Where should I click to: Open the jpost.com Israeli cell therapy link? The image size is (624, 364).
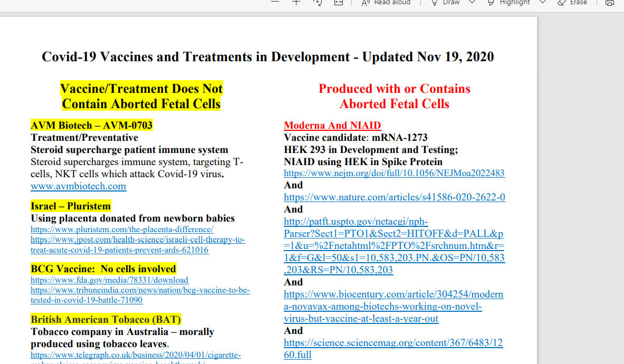tap(138, 245)
